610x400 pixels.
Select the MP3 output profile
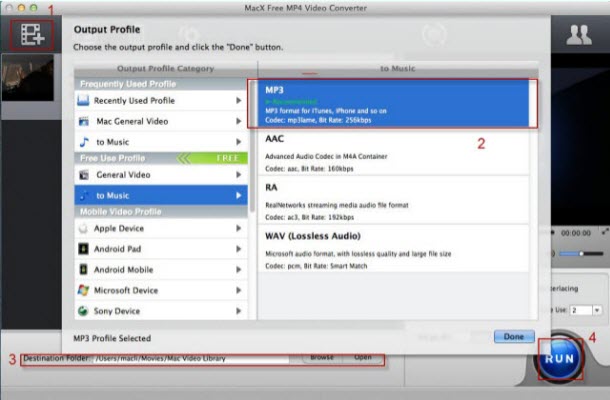click(393, 104)
